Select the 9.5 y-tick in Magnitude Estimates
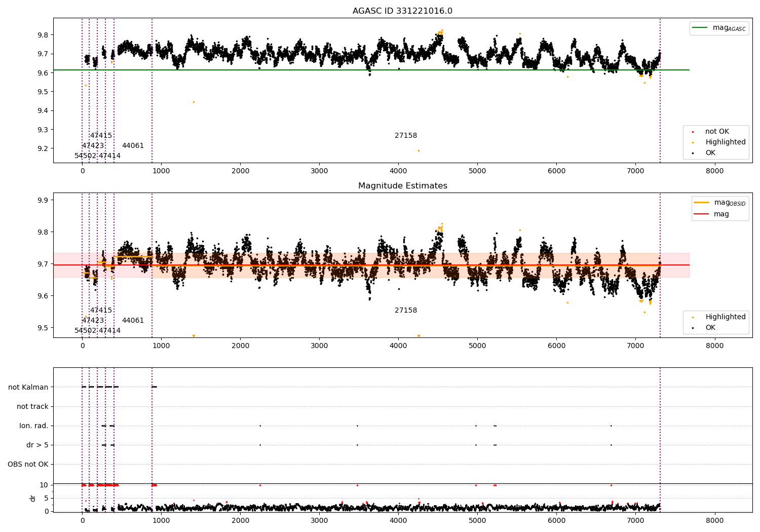The width and height of the screenshot is (760, 532). 44,328
